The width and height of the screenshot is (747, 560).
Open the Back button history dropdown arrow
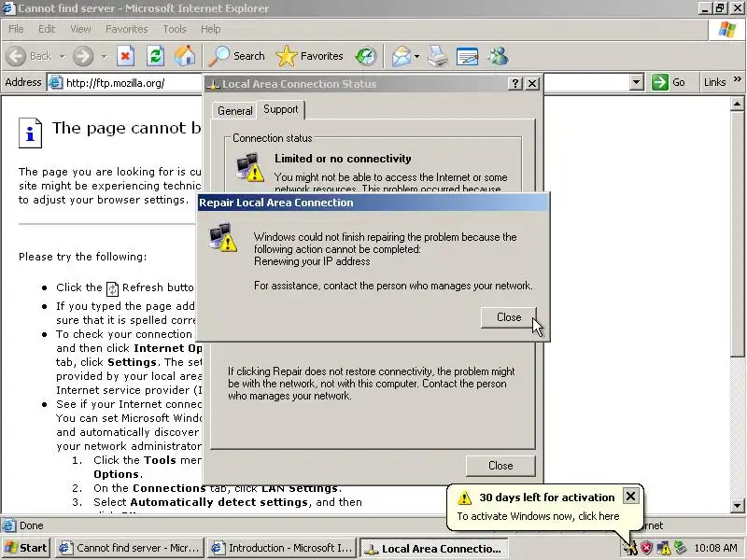[62, 56]
